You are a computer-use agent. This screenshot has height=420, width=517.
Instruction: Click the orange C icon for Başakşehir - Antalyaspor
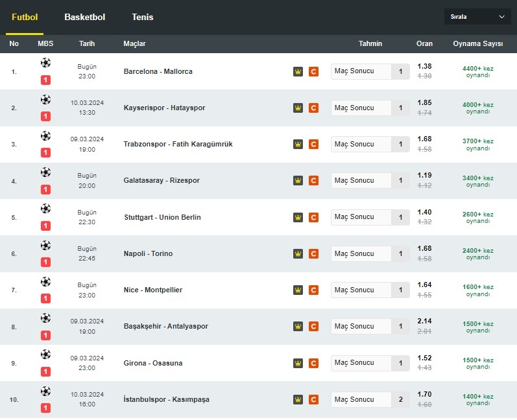(313, 326)
